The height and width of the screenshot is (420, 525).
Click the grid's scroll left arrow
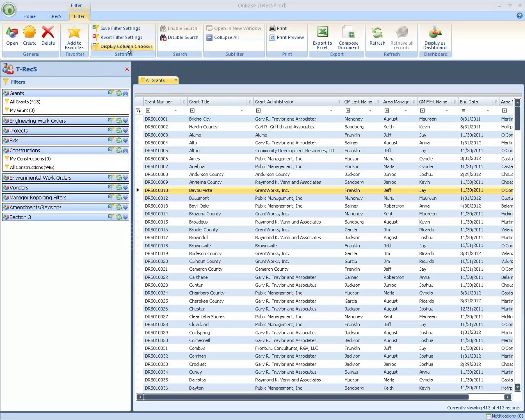click(140, 397)
